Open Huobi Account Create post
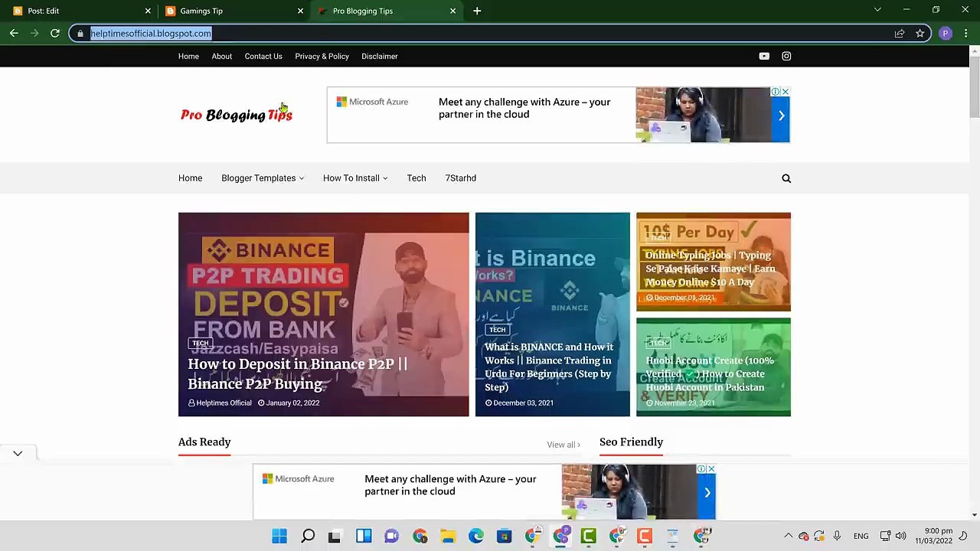The width and height of the screenshot is (980, 551). click(x=710, y=373)
